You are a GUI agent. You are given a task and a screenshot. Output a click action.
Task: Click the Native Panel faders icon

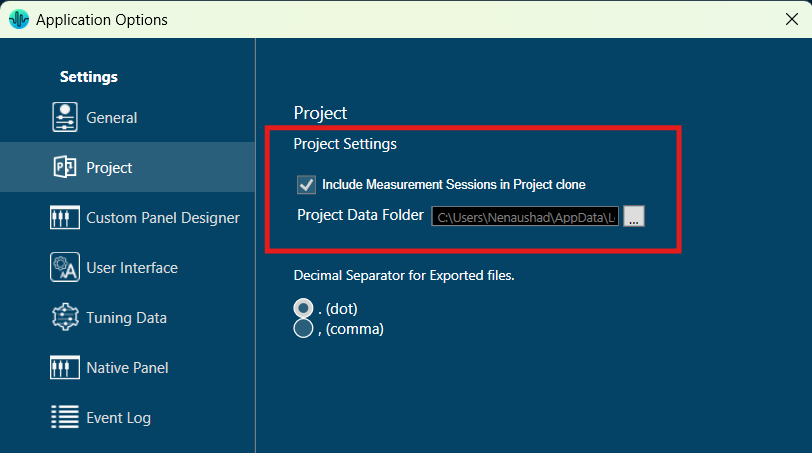point(65,367)
